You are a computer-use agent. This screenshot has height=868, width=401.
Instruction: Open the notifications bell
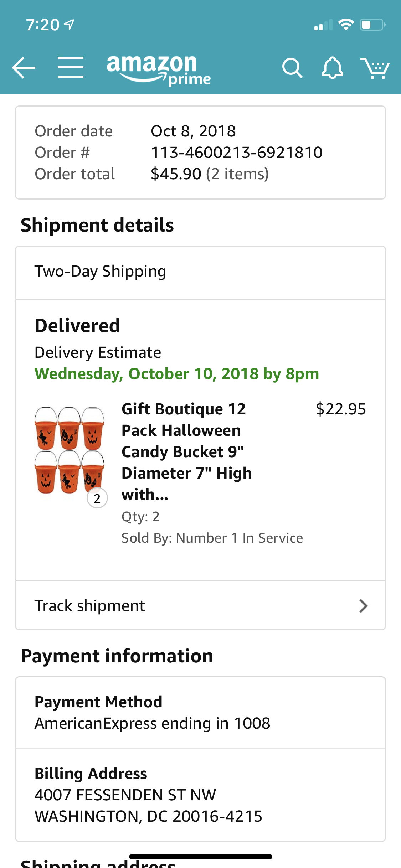(332, 68)
